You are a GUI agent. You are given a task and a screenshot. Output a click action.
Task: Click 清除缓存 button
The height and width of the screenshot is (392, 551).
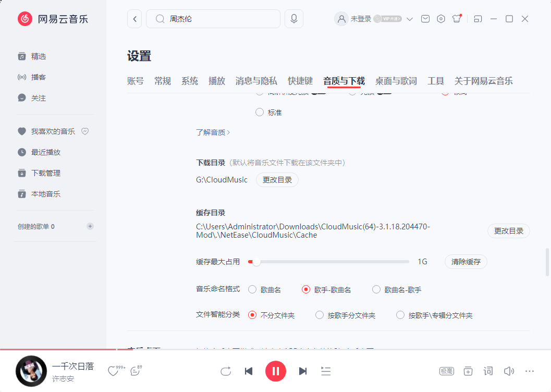466,262
